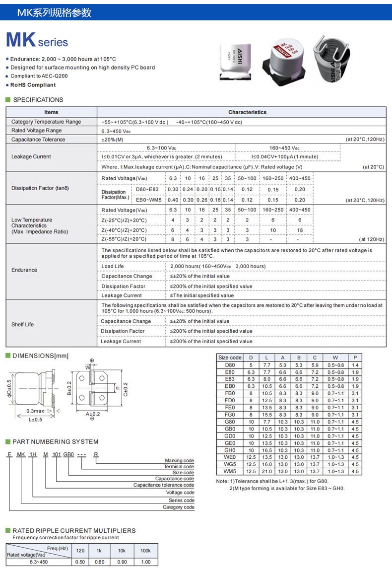Click the large blue MK series logo

37,41
